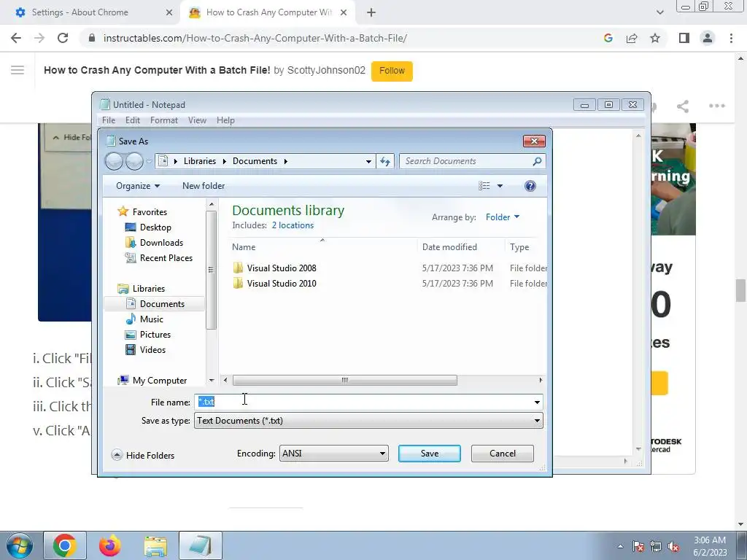This screenshot has height=560, width=747.
Task: Open a new Chrome tab
Action: (371, 13)
